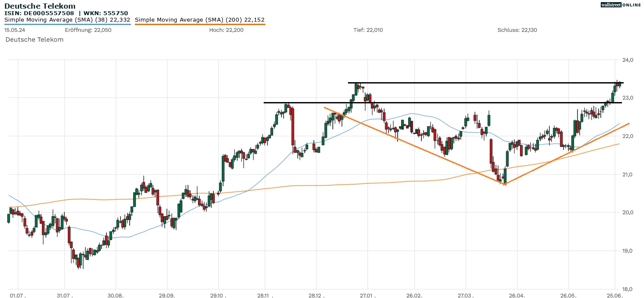Screen dimensions: 644x298
Task: Click the 25.06. date axis marker
Action: 615,295
